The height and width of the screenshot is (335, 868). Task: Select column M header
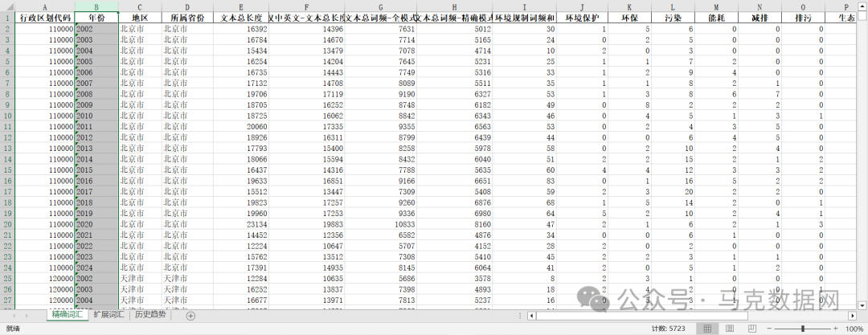(716, 6)
